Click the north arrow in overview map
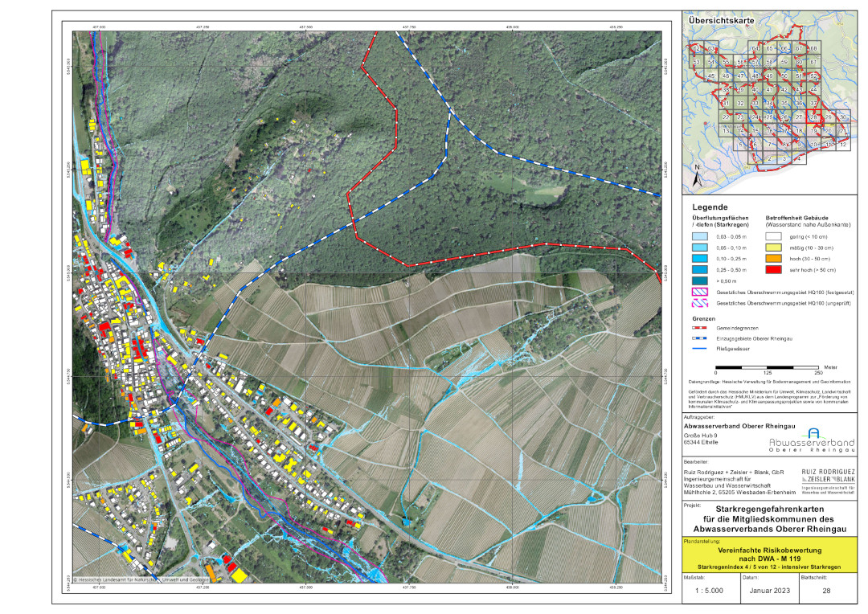The width and height of the screenshot is (868, 614). click(x=697, y=174)
